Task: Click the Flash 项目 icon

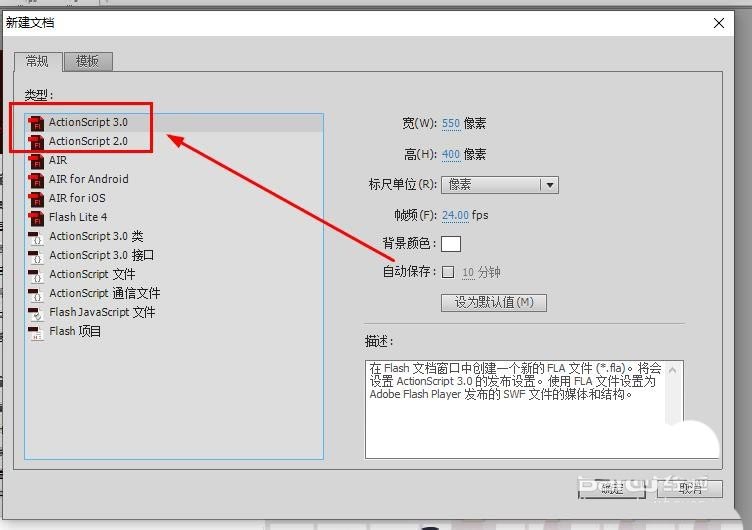Action: (x=36, y=332)
